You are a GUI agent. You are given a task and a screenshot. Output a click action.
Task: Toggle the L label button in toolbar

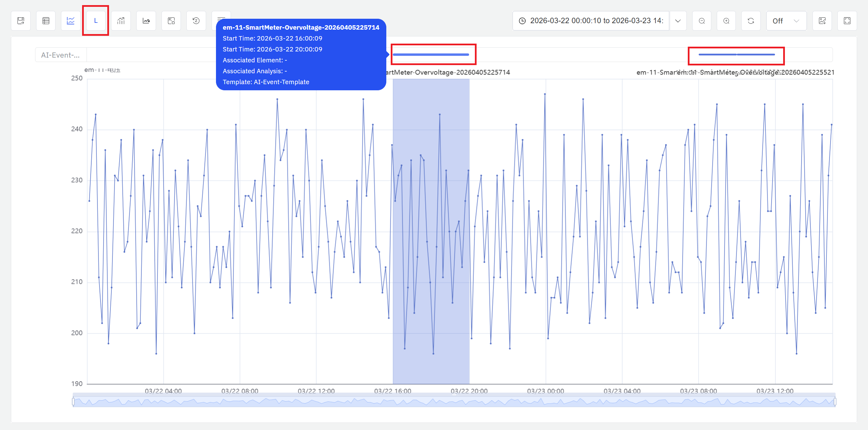(96, 21)
